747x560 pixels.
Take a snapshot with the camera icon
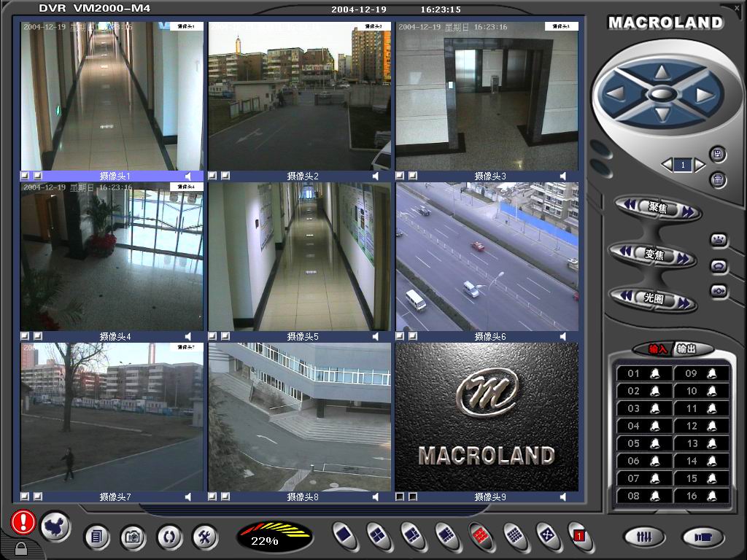coord(133,537)
